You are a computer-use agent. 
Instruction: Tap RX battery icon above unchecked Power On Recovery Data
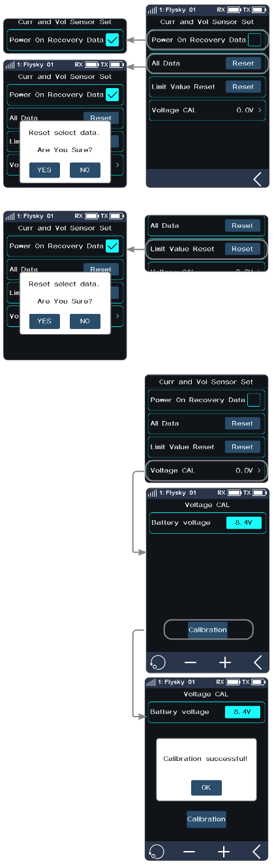pyautogui.click(x=234, y=10)
